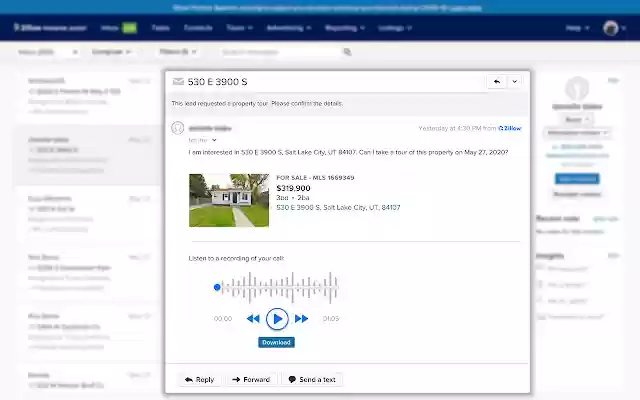Open the property listing photo thumbnail
The width and height of the screenshot is (640, 400).
pos(229,200)
